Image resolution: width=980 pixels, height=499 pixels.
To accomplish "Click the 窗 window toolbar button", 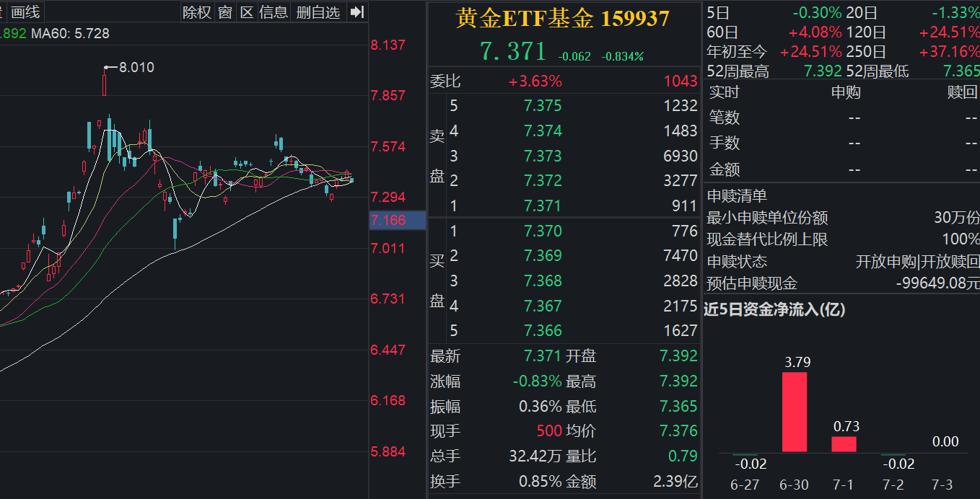I will point(226,12).
